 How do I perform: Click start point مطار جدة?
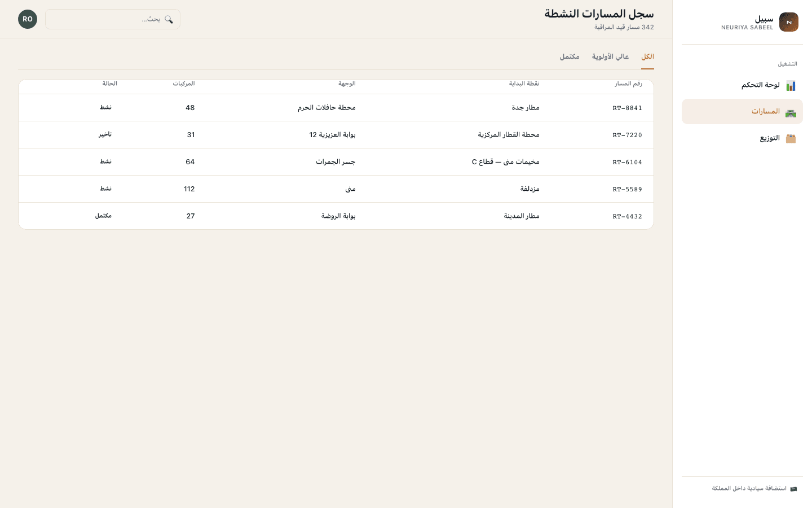[526, 108]
